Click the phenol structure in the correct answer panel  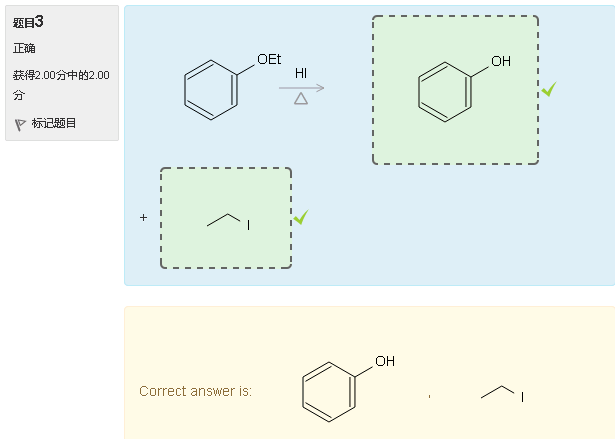pos(348,388)
